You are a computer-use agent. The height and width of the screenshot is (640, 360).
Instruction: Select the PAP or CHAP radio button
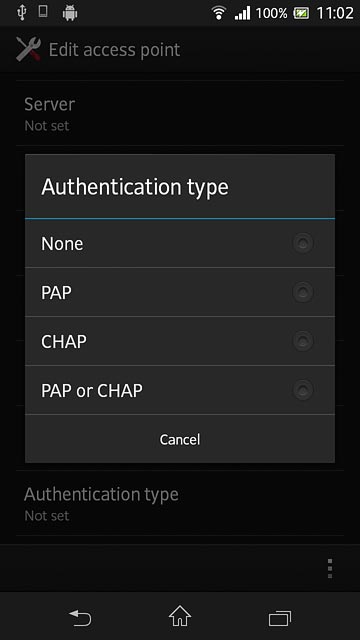303,390
